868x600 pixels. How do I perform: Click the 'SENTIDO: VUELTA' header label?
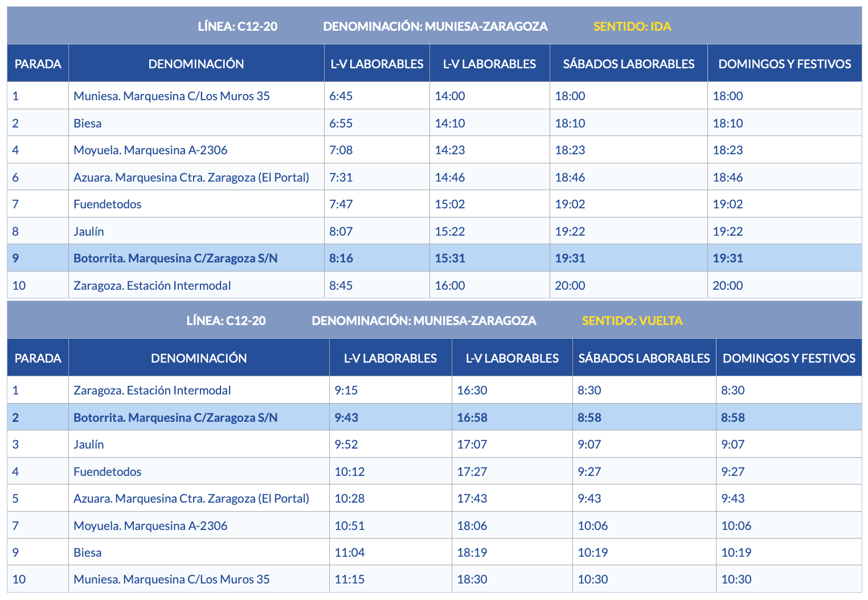[632, 320]
